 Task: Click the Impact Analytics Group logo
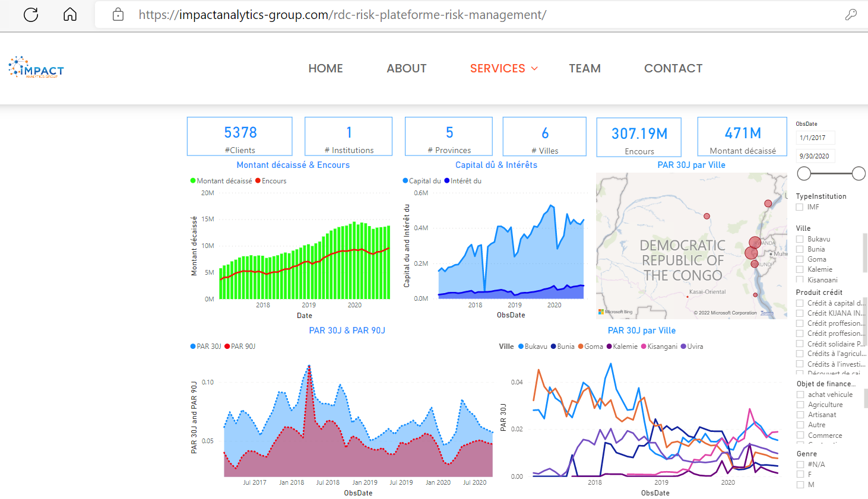pyautogui.click(x=36, y=68)
